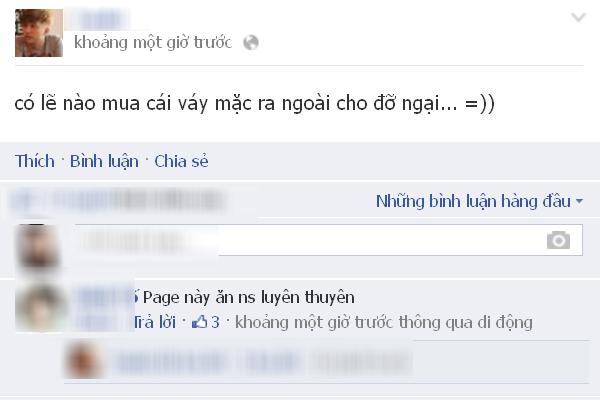The height and width of the screenshot is (400, 600).
Task: Click the Bình luận link
Action: pyautogui.click(x=104, y=162)
